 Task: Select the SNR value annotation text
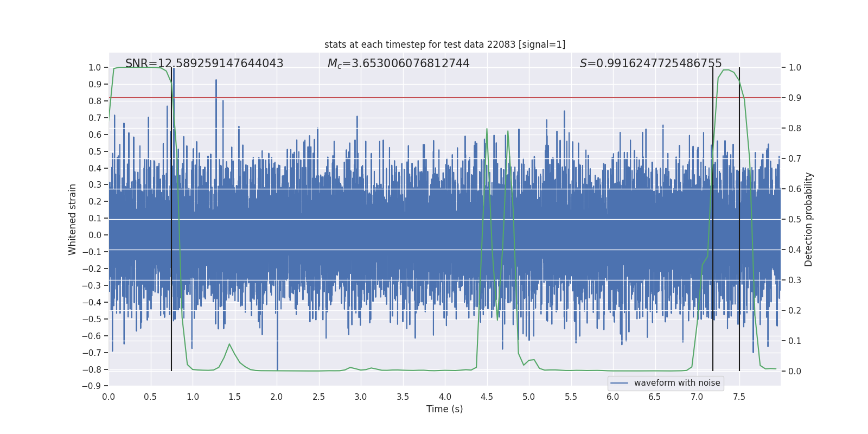tap(204, 63)
